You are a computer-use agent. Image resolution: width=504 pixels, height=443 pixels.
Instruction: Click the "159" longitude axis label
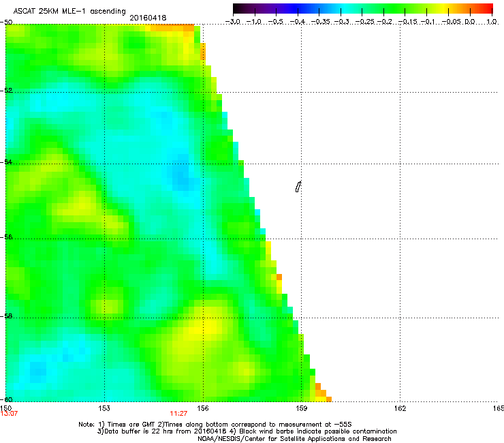coord(302,408)
